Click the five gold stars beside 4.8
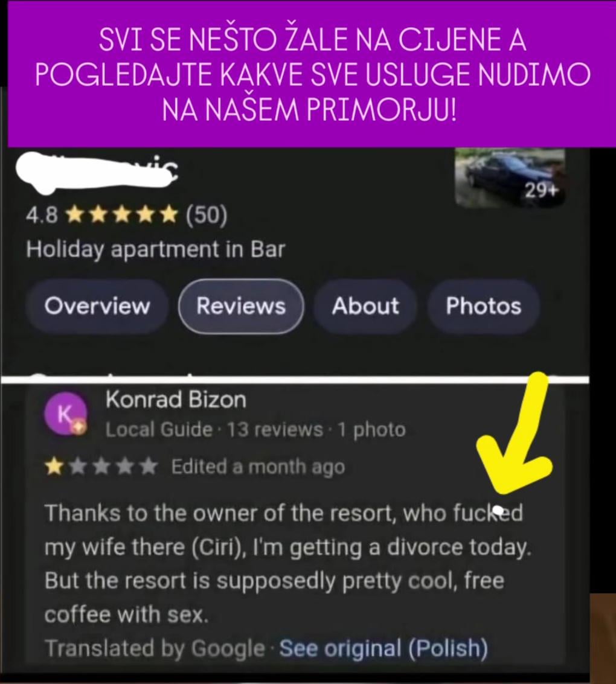This screenshot has height=684, width=616. pos(123,215)
